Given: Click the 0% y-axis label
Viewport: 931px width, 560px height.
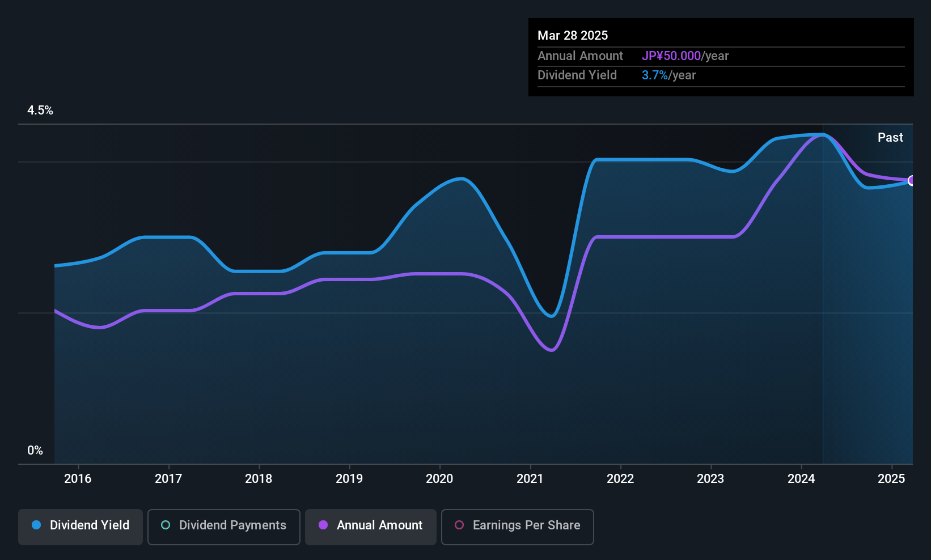Looking at the screenshot, I should [35, 451].
